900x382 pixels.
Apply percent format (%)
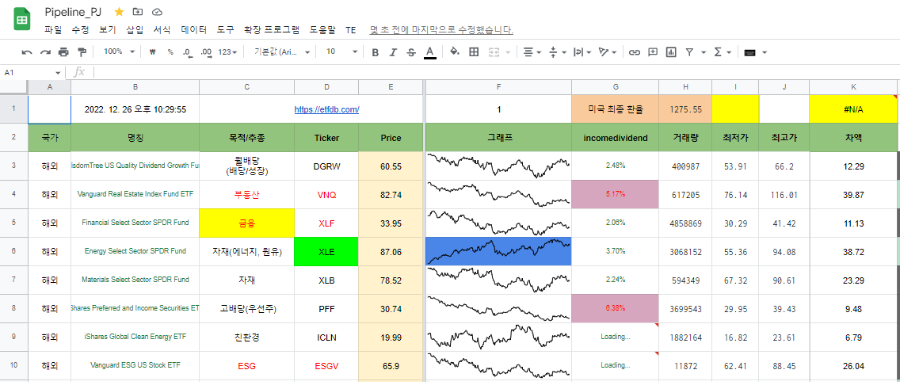tap(170, 52)
